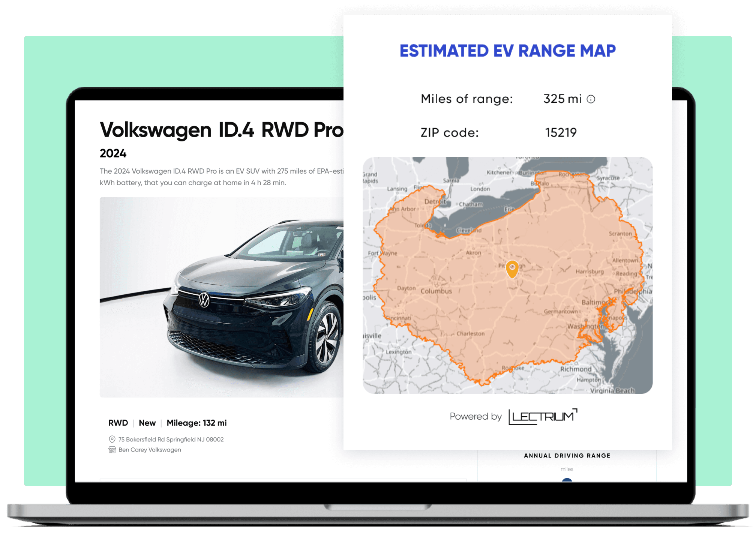Click the location pin icon beside dealership address
This screenshot has width=756, height=540.
[112, 439]
